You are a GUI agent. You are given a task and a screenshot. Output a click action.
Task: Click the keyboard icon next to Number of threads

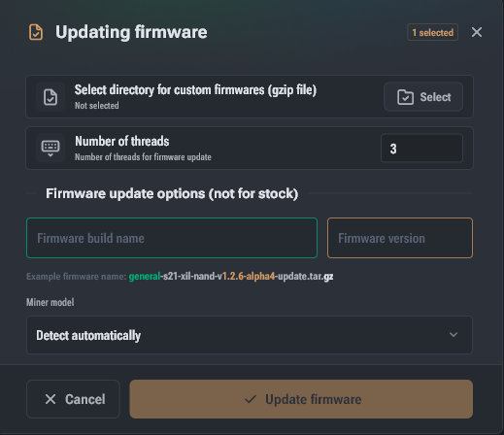[50, 149]
